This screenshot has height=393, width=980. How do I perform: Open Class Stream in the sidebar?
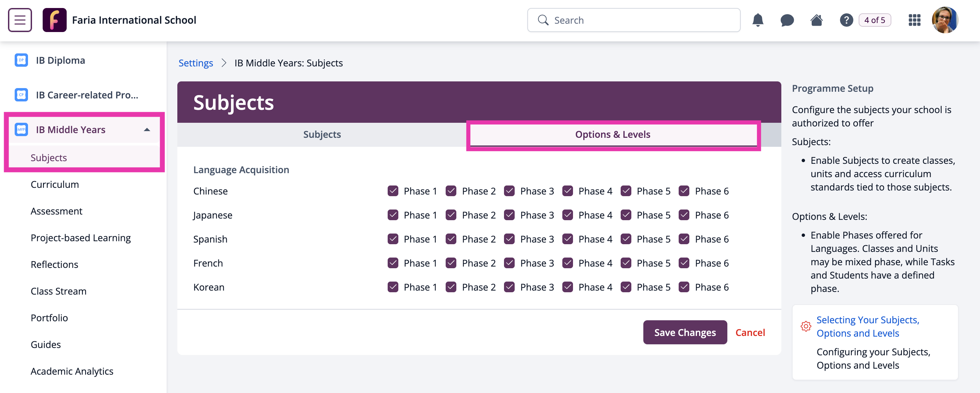pyautogui.click(x=59, y=291)
